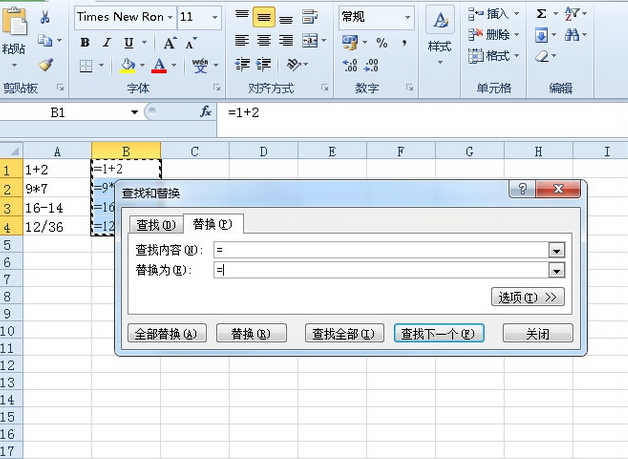This screenshot has width=628, height=459.
Task: Click the 全部替换 button
Action: 164,333
